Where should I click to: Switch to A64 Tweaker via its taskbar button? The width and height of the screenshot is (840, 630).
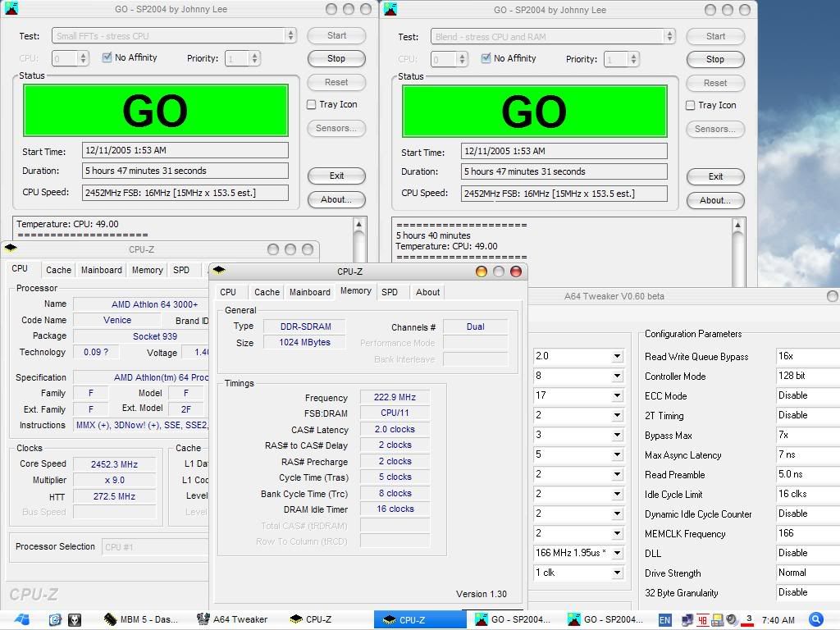point(232,619)
